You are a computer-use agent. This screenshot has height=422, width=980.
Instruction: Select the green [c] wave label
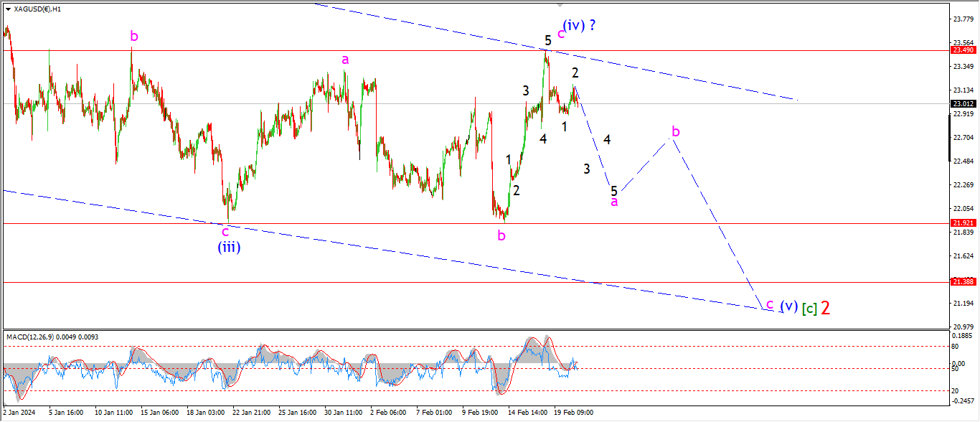pyautogui.click(x=809, y=308)
